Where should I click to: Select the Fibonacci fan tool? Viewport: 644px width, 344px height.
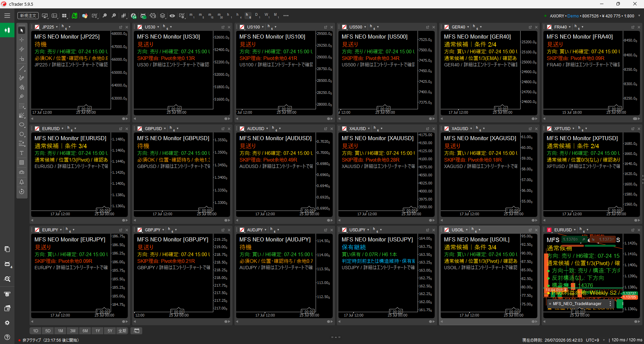coord(22,115)
